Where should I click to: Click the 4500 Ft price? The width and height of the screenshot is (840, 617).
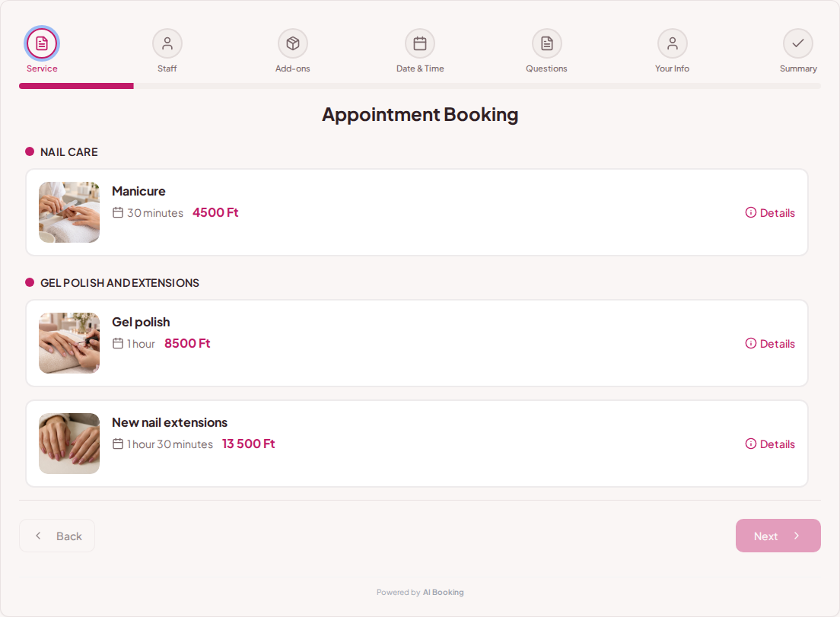coord(215,212)
